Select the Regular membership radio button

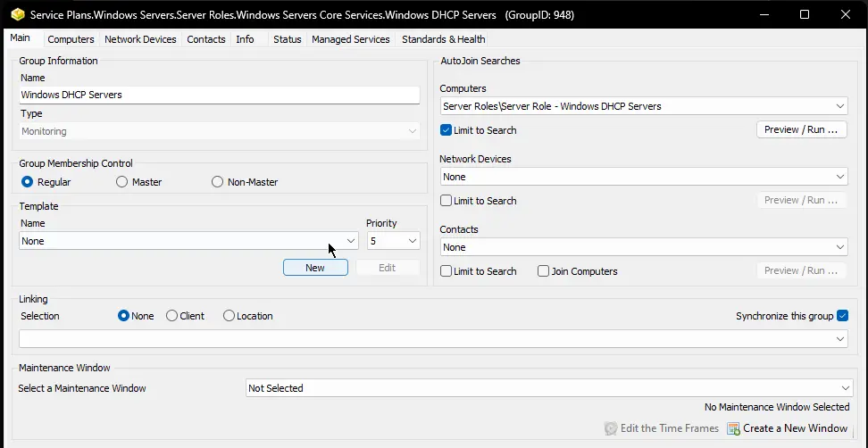[27, 182]
